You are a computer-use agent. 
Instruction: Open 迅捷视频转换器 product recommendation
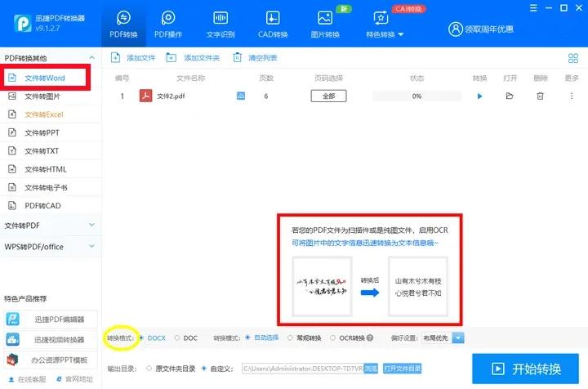pos(51,339)
